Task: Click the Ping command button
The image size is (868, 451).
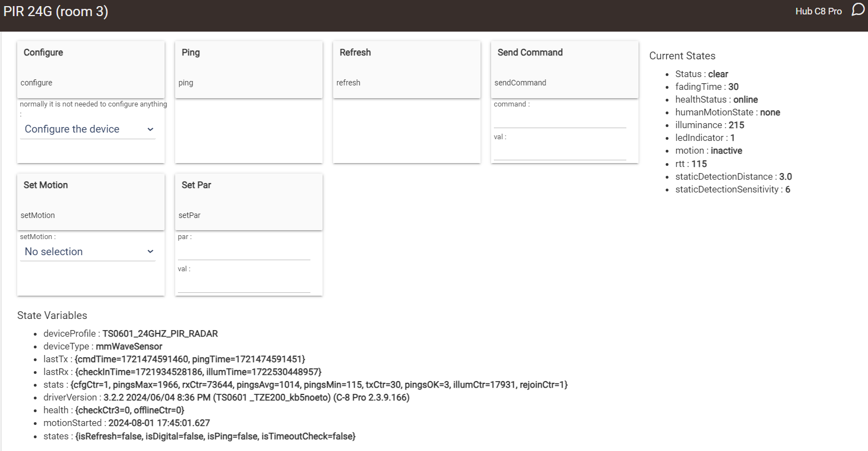Action: tap(249, 69)
